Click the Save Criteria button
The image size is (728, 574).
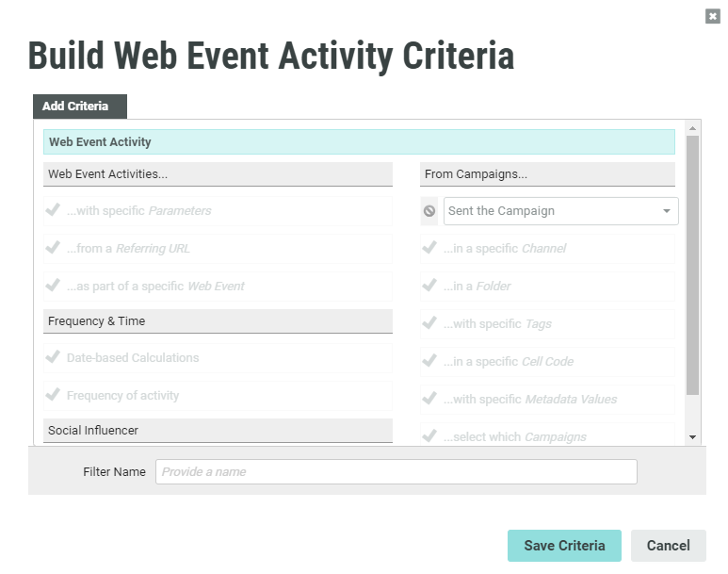[x=564, y=546]
